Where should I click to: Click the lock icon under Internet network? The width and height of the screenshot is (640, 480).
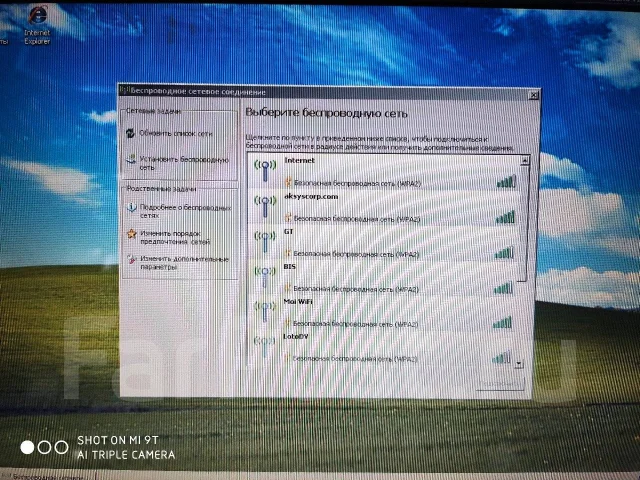(x=288, y=182)
